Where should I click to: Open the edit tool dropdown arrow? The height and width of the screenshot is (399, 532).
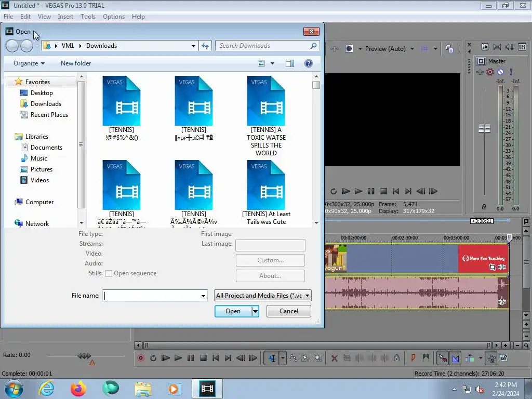(x=282, y=358)
